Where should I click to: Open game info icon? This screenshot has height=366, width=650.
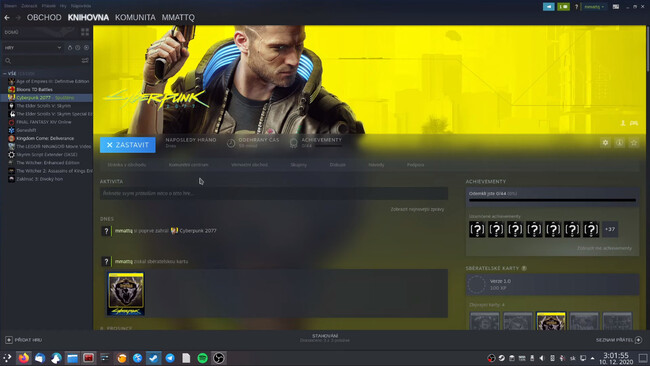point(619,143)
